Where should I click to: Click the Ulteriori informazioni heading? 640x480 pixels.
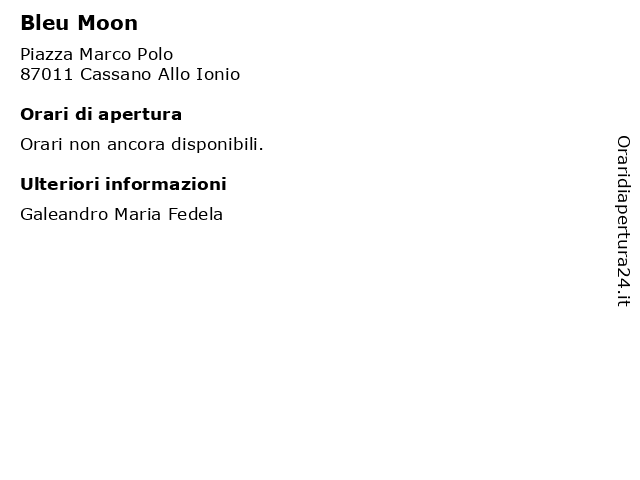123,184
